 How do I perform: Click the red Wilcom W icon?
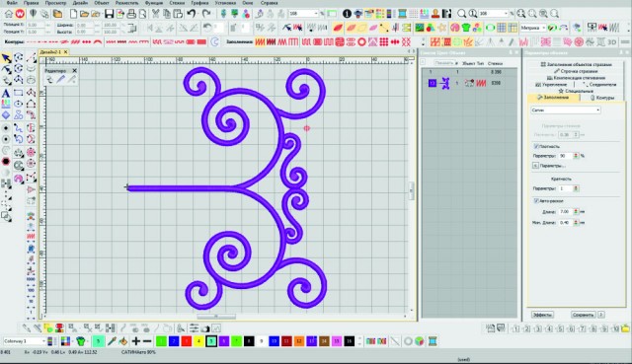click(20, 14)
